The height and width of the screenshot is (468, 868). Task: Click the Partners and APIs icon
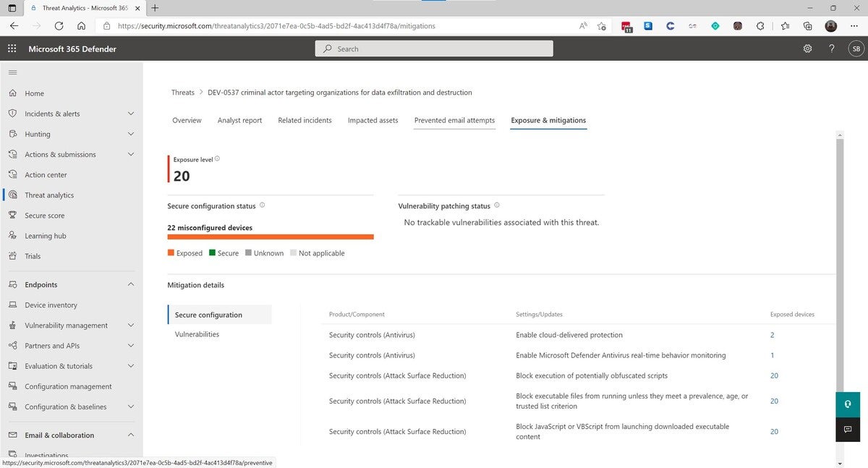[x=12, y=346]
